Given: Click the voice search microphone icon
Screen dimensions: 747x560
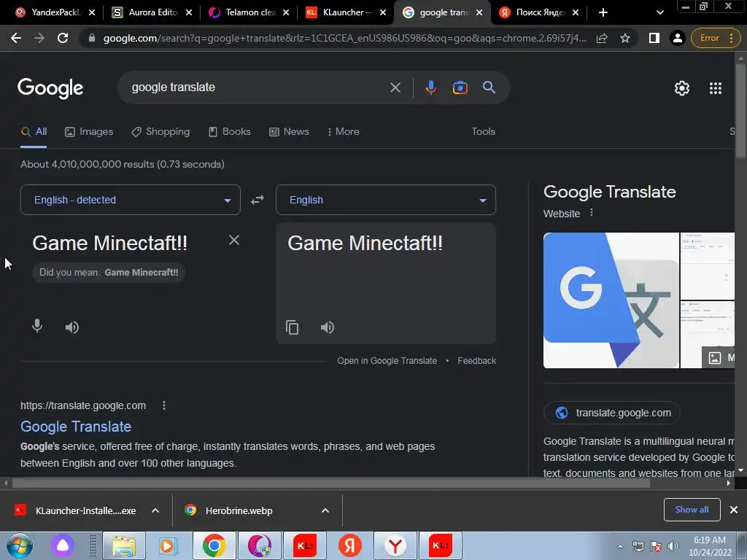Looking at the screenshot, I should click(430, 87).
